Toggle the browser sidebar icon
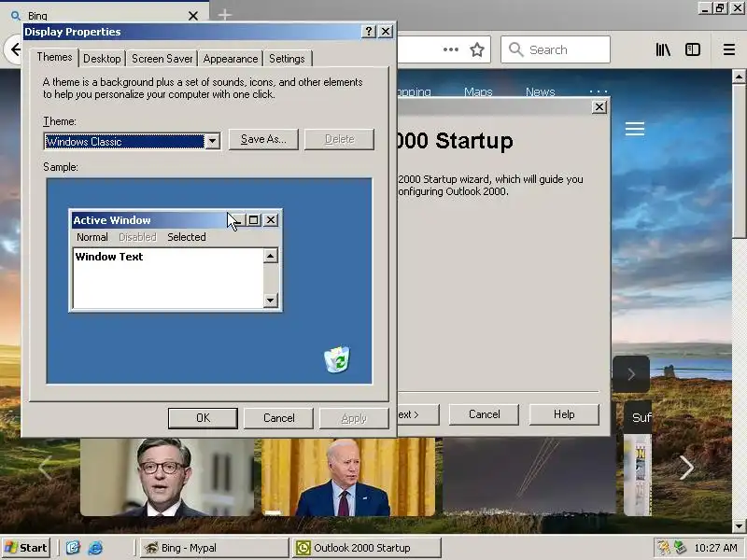This screenshot has height=560, width=747. click(x=693, y=49)
